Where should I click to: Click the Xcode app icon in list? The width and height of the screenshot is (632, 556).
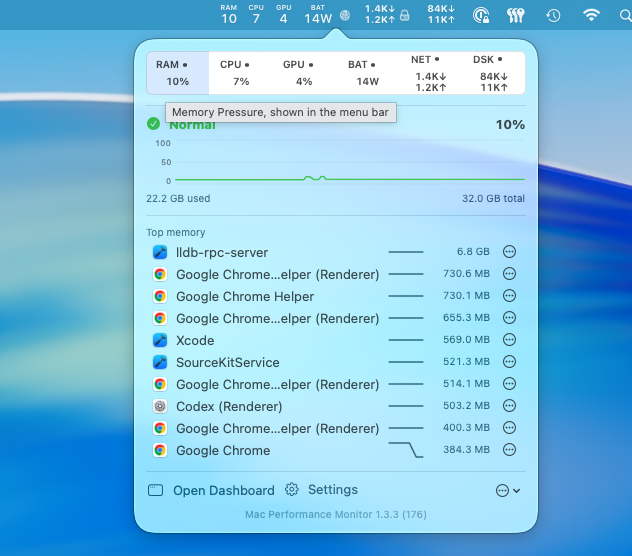pyautogui.click(x=160, y=340)
